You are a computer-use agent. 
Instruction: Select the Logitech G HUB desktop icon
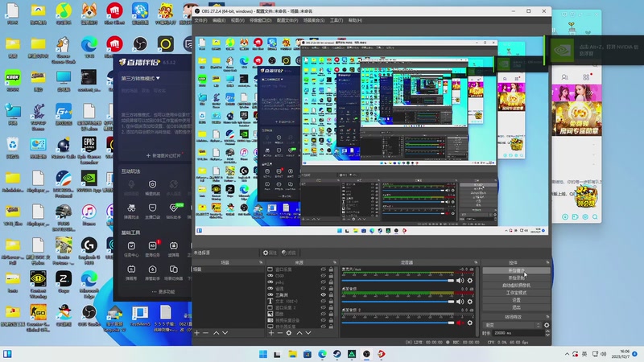pyautogui.click(x=89, y=250)
